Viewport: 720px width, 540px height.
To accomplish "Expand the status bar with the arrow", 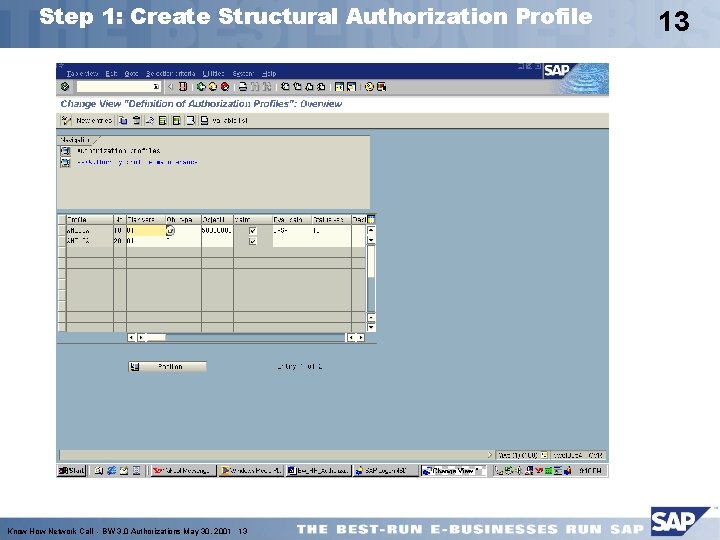I will [x=489, y=455].
